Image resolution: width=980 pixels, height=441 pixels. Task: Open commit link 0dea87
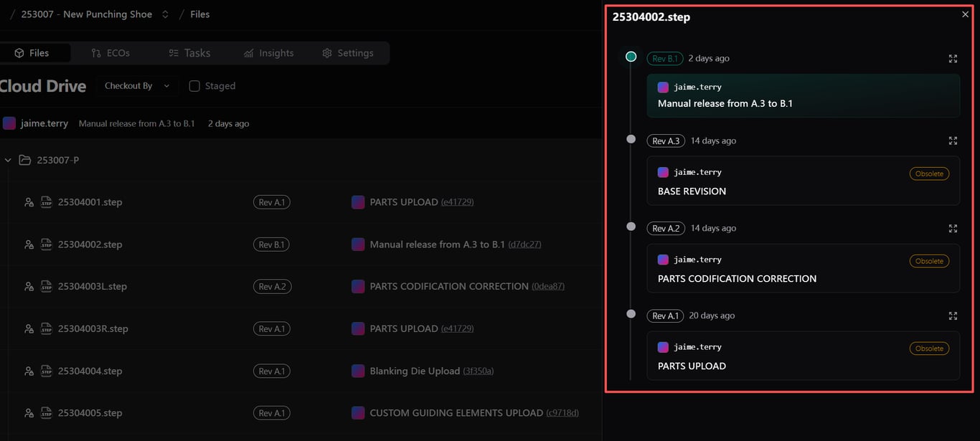548,286
